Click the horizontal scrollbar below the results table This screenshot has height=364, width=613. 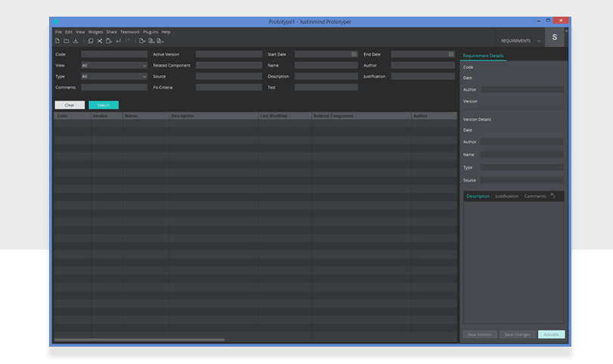[x=139, y=340]
